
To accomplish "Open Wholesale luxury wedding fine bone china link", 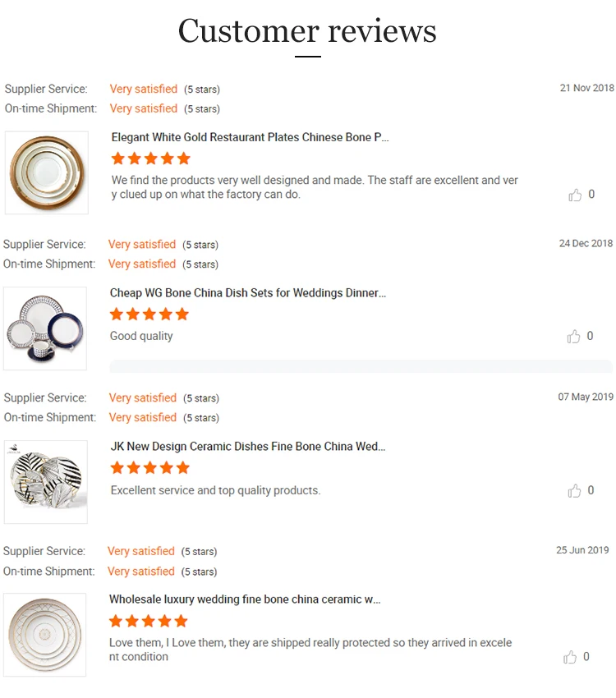I will tap(245, 599).
